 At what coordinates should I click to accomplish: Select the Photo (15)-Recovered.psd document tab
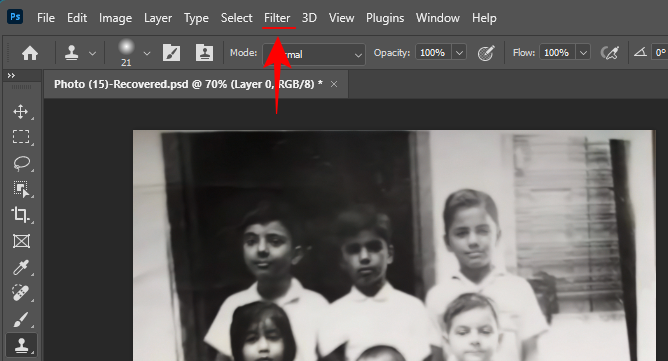(188, 84)
